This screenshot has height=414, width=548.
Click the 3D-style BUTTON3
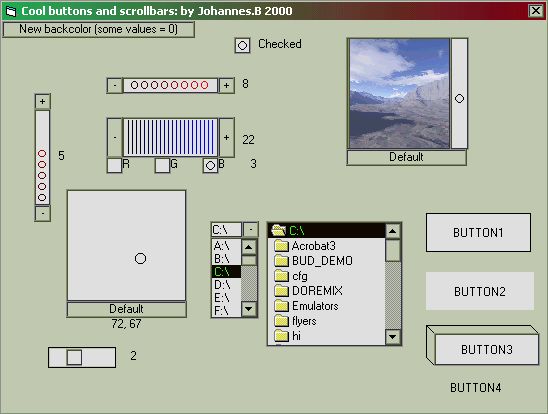[486, 349]
